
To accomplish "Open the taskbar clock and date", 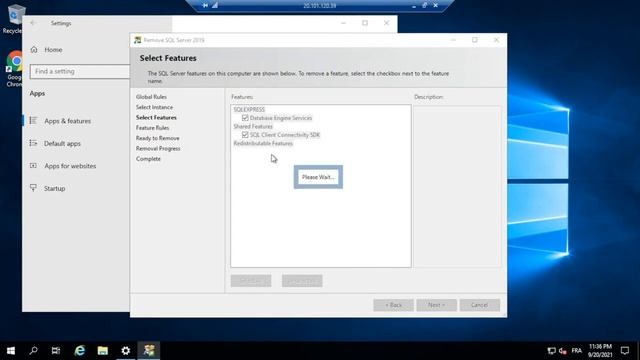I will [x=600, y=351].
